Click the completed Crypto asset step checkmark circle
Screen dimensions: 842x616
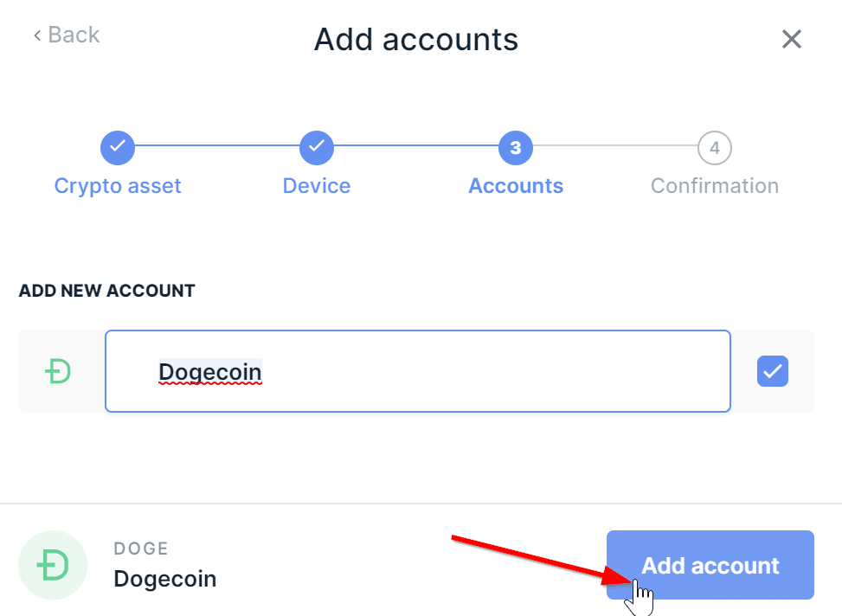118,148
